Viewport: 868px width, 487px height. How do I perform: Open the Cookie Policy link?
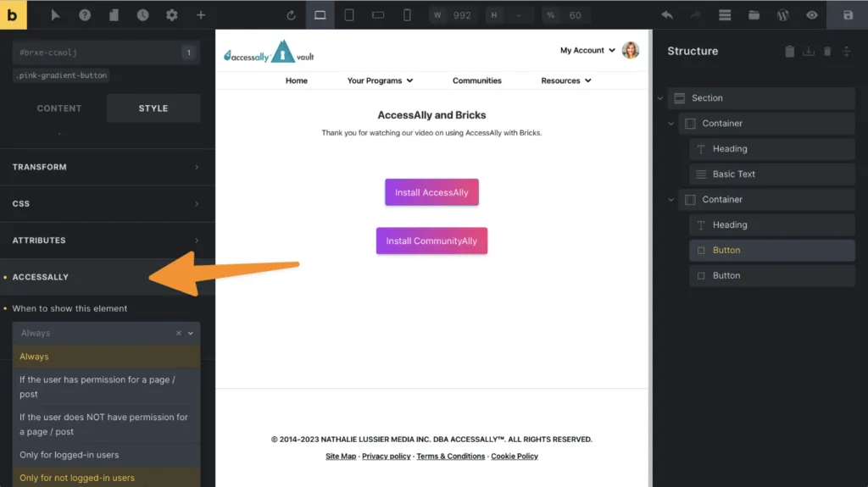coord(515,457)
